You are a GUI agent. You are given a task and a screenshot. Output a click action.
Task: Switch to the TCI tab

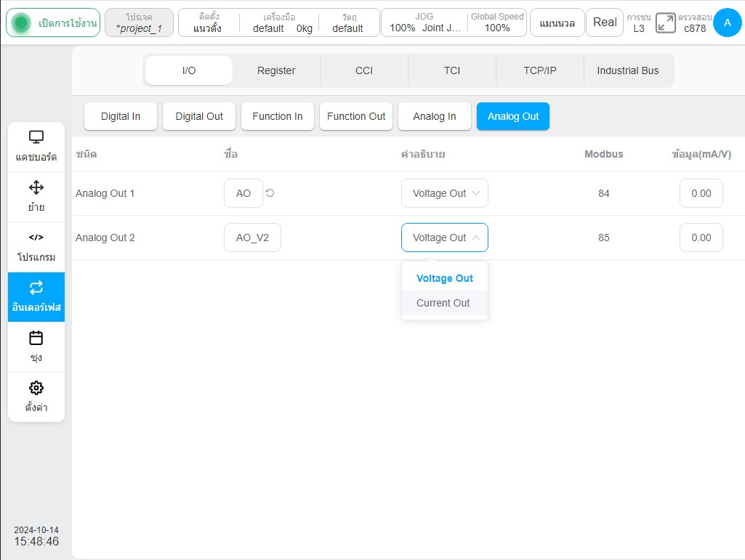pos(452,70)
